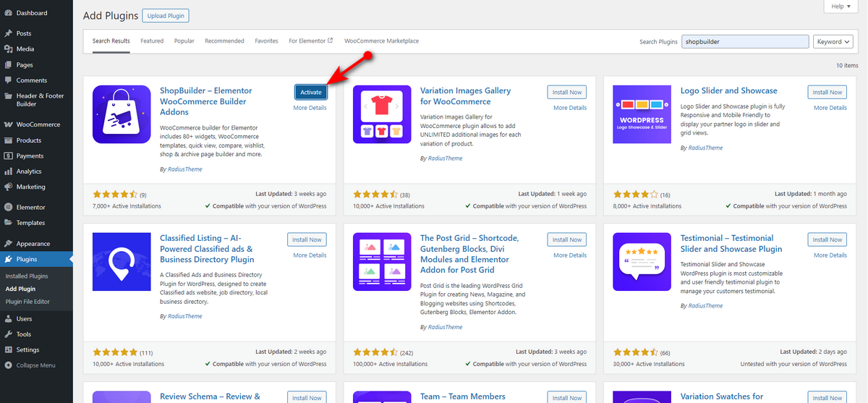Click the Payments dollar icon
Image resolution: width=868 pixels, height=403 pixels.
(x=8, y=156)
